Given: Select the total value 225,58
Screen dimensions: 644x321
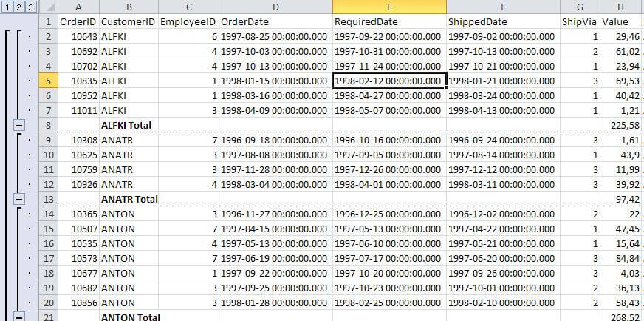Looking at the screenshot, I should 621,126.
